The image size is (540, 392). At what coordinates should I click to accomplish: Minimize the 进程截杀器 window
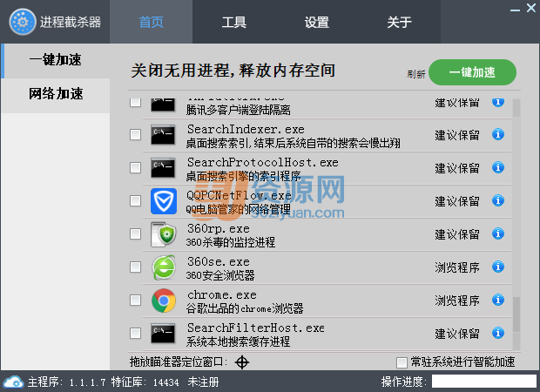click(x=515, y=10)
